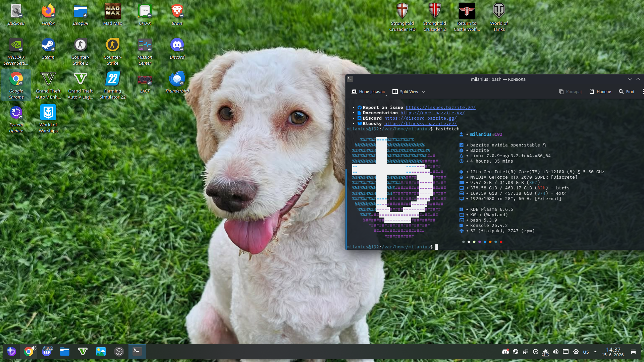Open the weather widget showing 25 °C
Image resolution: width=644 pixels, height=362 pixels.
[x=546, y=352]
